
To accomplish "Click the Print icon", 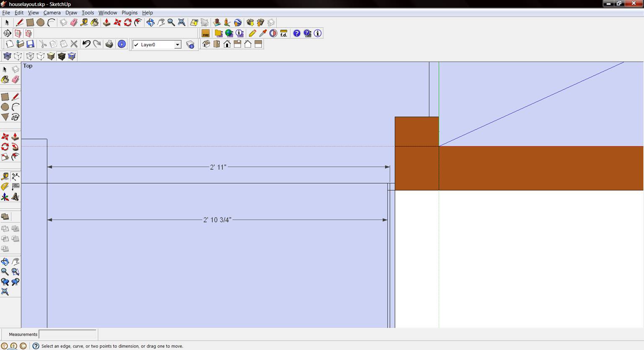I will tap(109, 44).
